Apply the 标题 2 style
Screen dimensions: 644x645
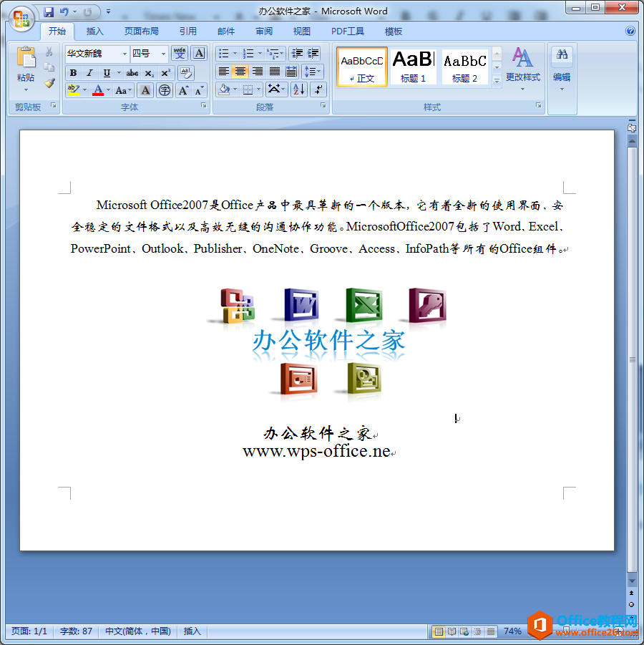tap(464, 67)
